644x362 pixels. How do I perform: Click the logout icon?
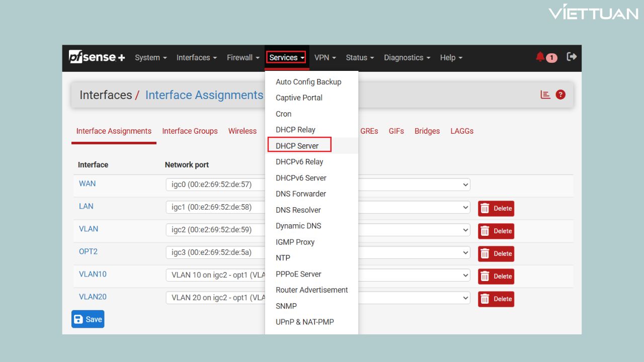tap(572, 57)
